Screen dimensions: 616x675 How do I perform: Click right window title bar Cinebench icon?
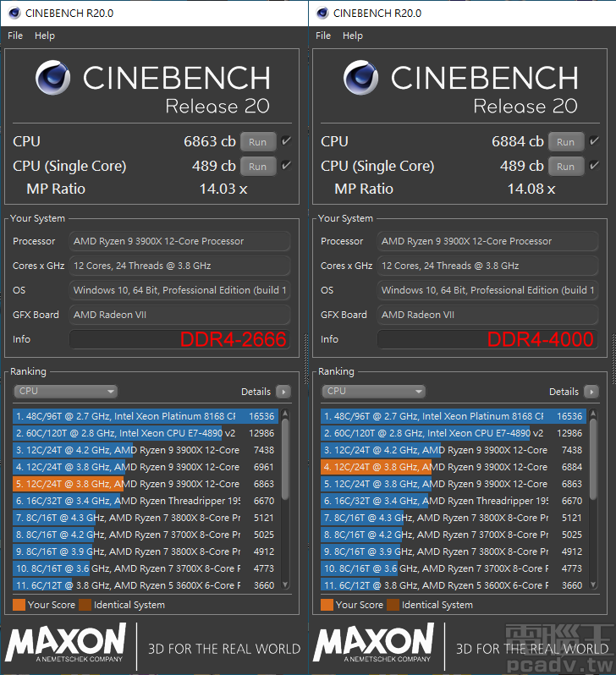click(322, 13)
